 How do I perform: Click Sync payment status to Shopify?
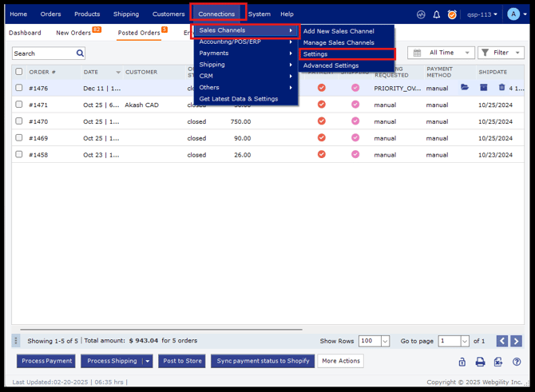(x=263, y=361)
